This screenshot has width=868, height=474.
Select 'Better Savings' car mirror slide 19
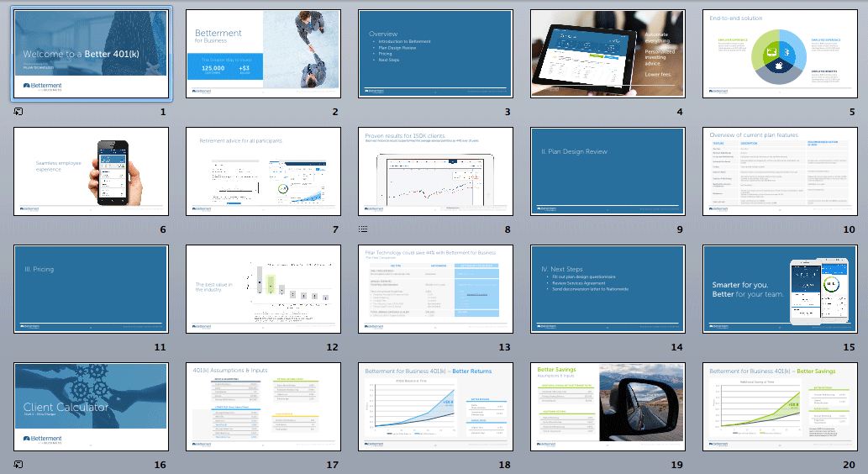608,407
